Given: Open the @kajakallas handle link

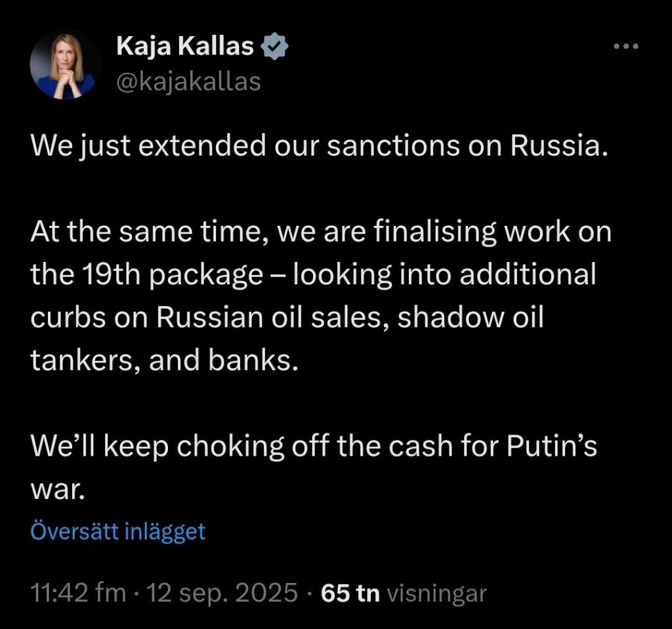Looking at the screenshot, I should pos(188,82).
